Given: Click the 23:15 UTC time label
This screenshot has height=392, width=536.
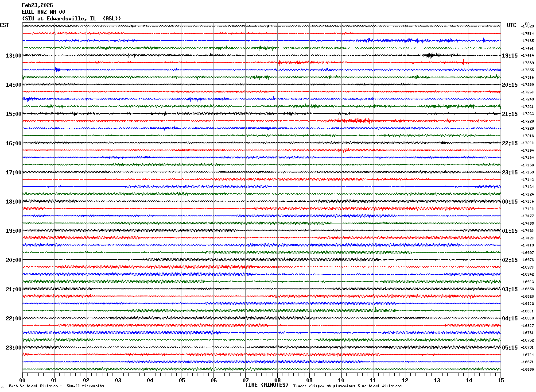Looking at the screenshot, I should pyautogui.click(x=510, y=173).
